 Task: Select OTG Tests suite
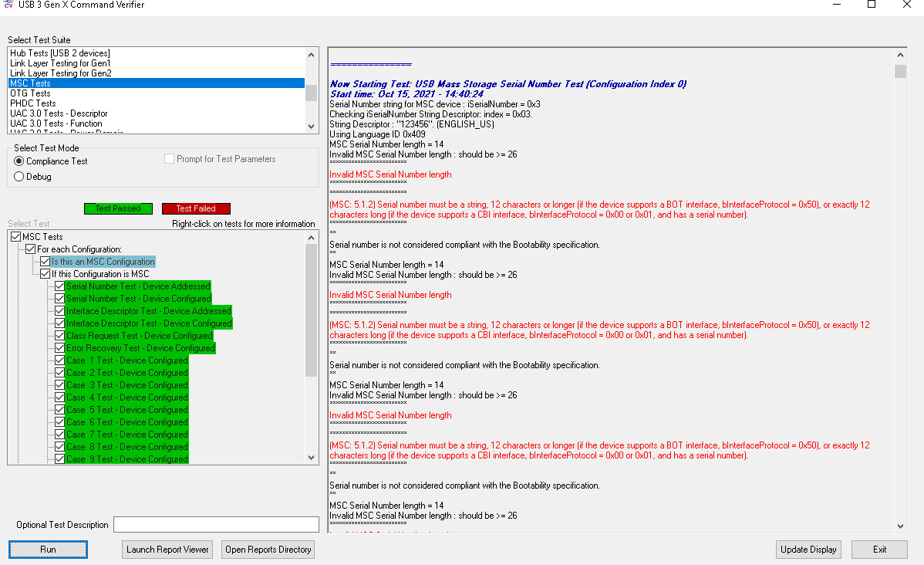[x=30, y=93]
